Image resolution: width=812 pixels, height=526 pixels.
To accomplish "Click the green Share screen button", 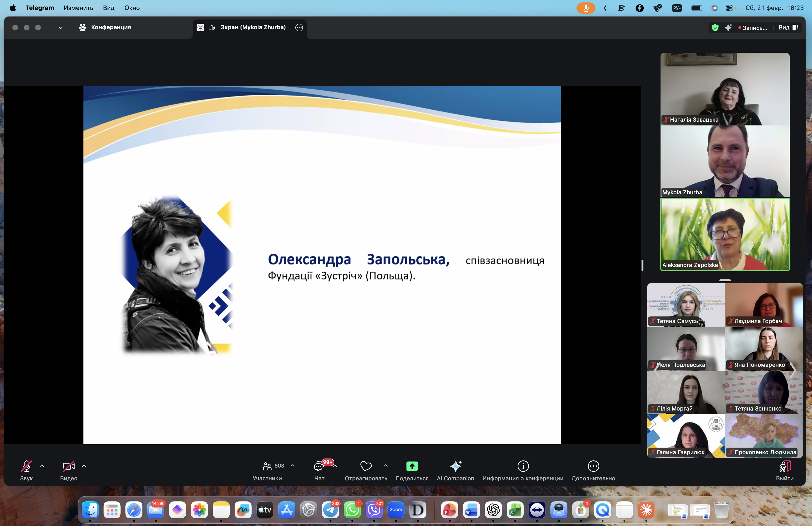I will (412, 466).
